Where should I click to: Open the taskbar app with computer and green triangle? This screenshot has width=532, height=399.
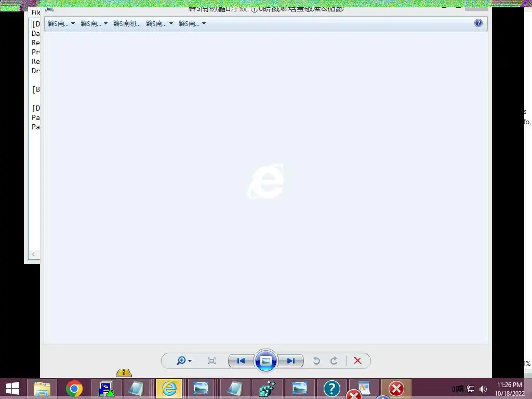coord(107,389)
